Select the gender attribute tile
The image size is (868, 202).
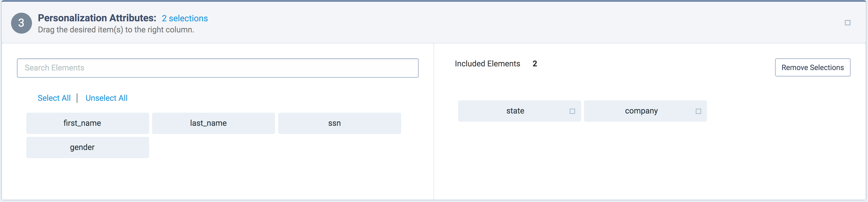(x=88, y=148)
